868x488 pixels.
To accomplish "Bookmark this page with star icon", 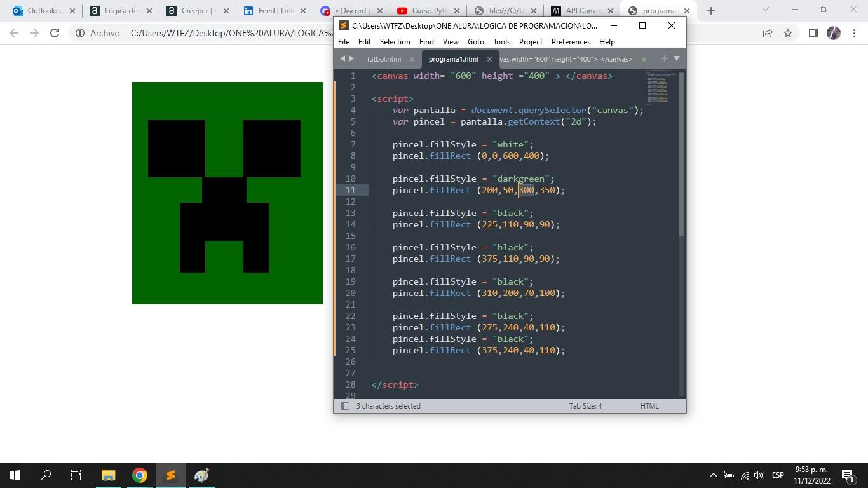I will [x=788, y=33].
